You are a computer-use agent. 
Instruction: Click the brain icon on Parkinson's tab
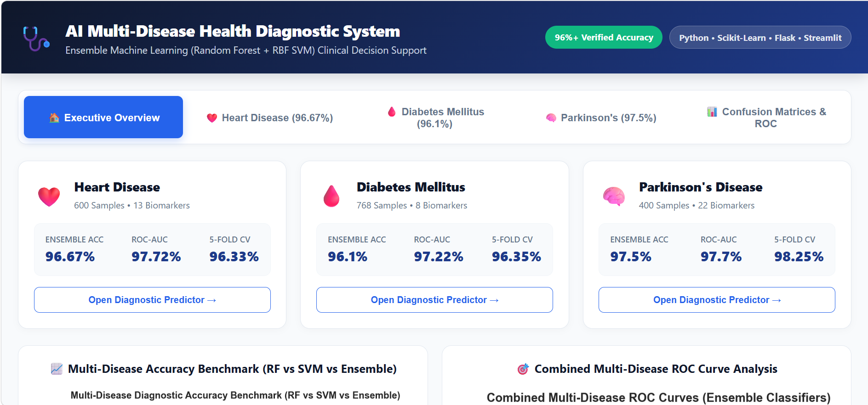point(551,118)
